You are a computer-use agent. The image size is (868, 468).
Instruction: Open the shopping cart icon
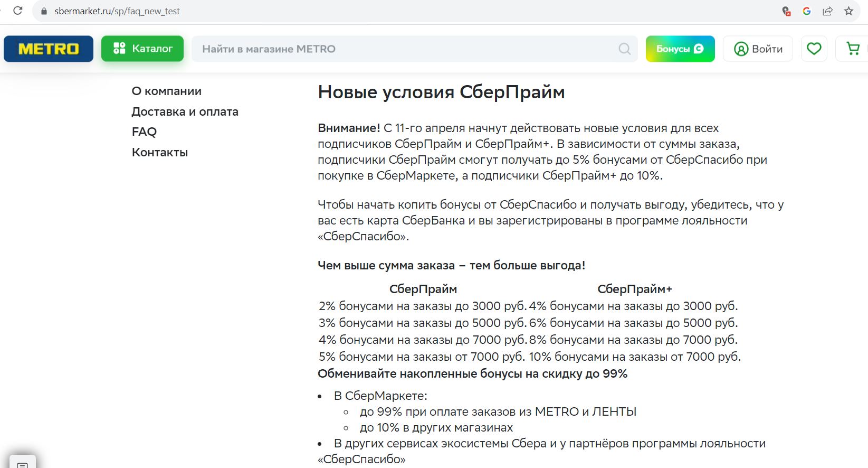pos(853,49)
